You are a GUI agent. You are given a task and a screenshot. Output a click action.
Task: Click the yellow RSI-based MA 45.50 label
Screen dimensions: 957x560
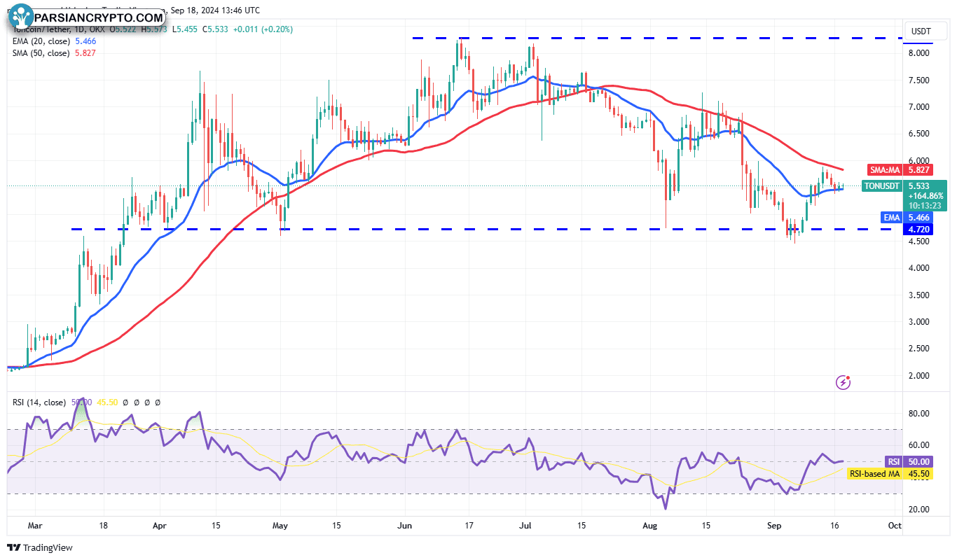coord(890,474)
